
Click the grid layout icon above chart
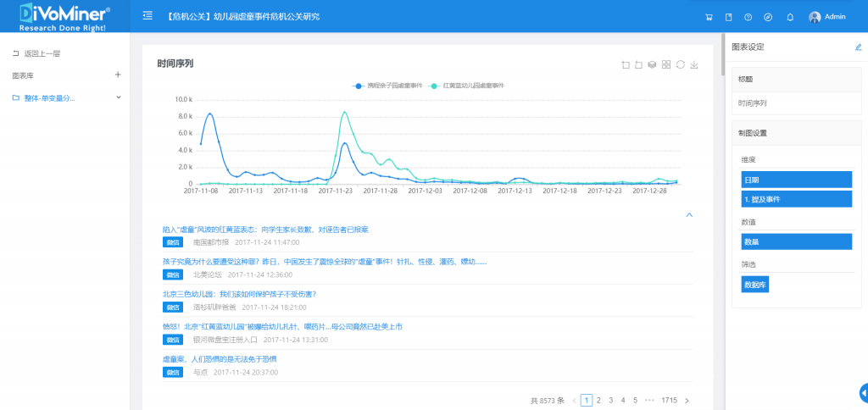(666, 64)
